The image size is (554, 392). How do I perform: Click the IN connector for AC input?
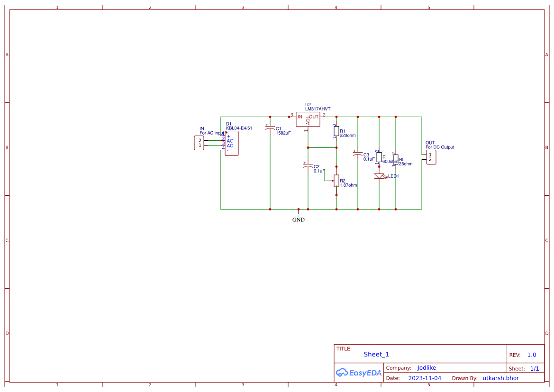(200, 142)
